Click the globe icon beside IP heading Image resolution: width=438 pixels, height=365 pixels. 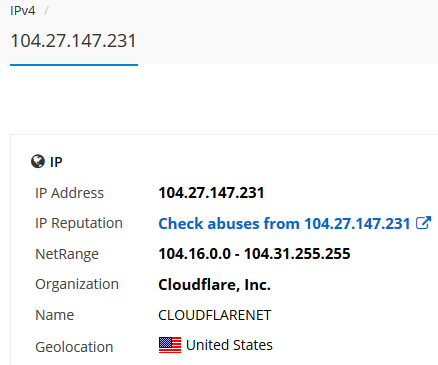38,162
